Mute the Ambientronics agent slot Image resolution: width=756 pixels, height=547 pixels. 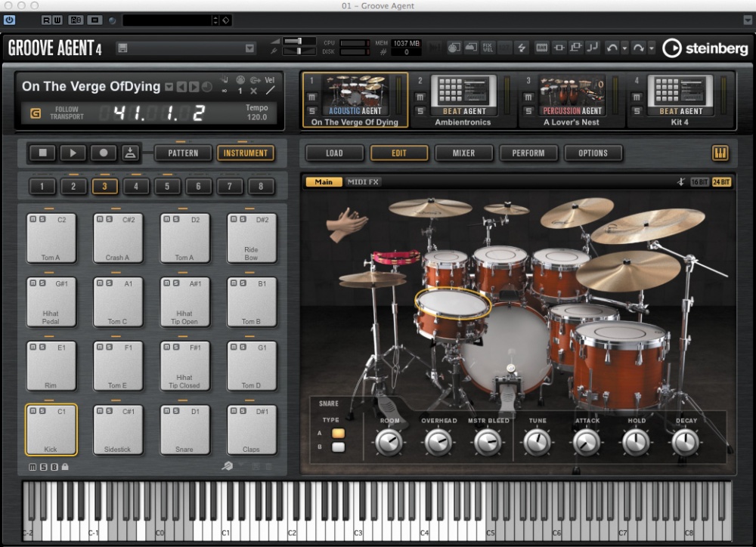(420, 97)
